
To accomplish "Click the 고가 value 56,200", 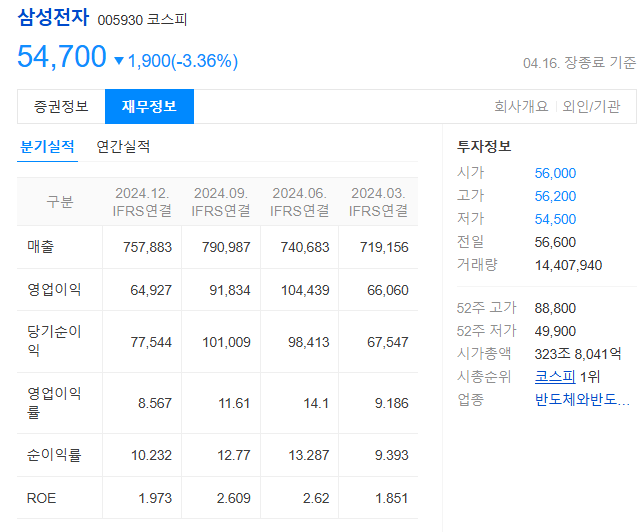I will tap(555, 196).
